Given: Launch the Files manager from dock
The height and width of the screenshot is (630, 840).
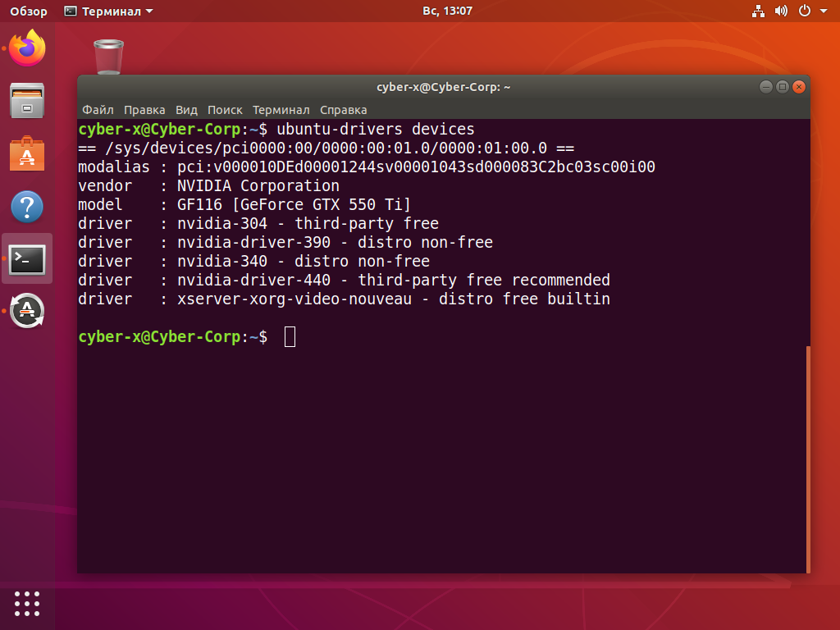Looking at the screenshot, I should click(27, 102).
